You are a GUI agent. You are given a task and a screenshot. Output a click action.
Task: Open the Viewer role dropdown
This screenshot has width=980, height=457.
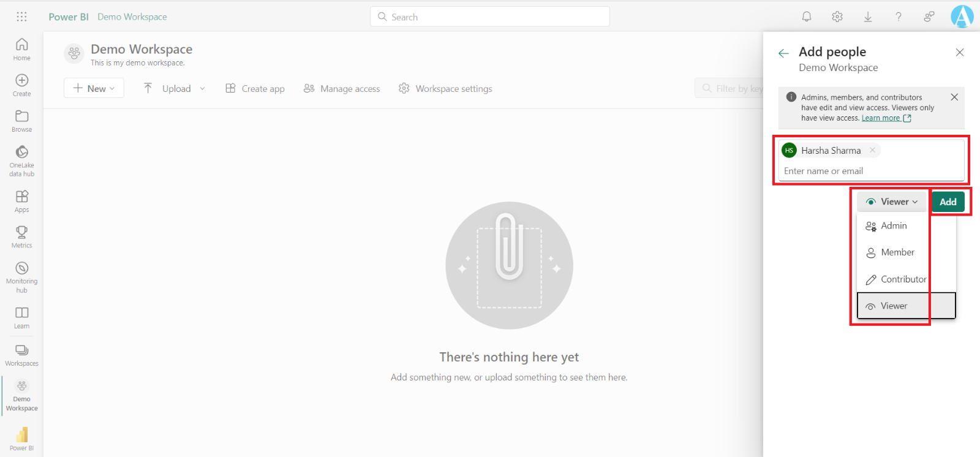[x=892, y=202]
